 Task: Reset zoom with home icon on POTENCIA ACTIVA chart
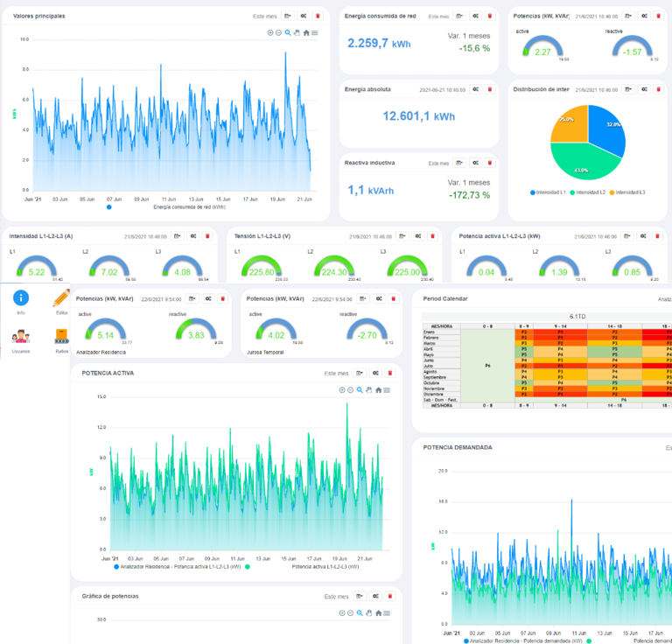point(378,390)
